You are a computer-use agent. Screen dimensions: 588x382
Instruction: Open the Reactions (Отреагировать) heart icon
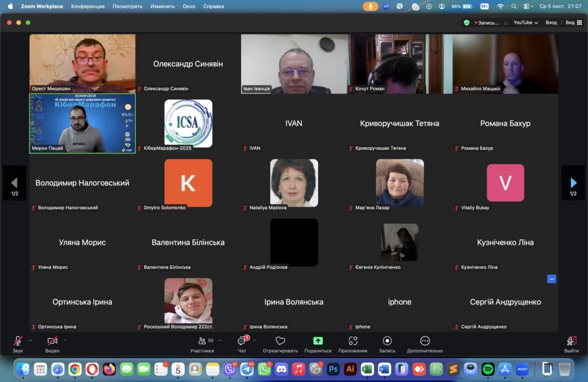point(280,341)
